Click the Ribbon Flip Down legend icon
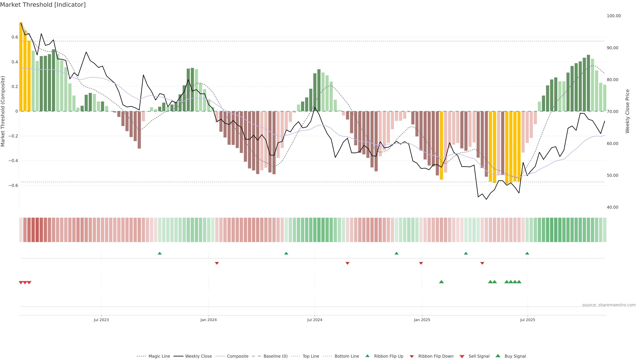Image resolution: width=644 pixels, height=362 pixels. point(412,356)
